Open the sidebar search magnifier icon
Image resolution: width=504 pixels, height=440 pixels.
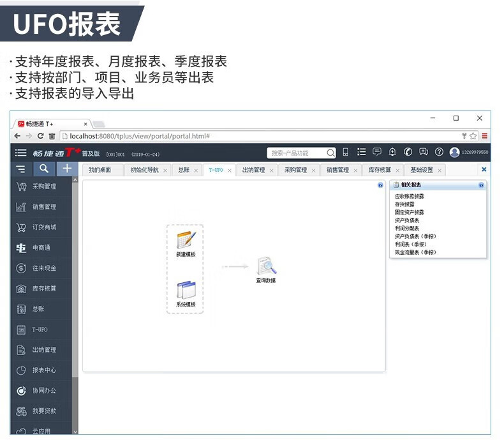(44, 169)
